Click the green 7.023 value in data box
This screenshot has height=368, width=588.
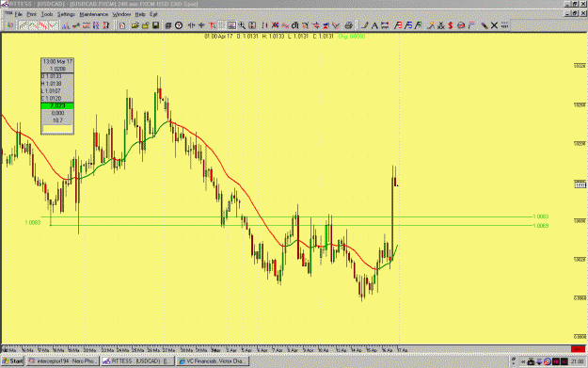(57, 105)
